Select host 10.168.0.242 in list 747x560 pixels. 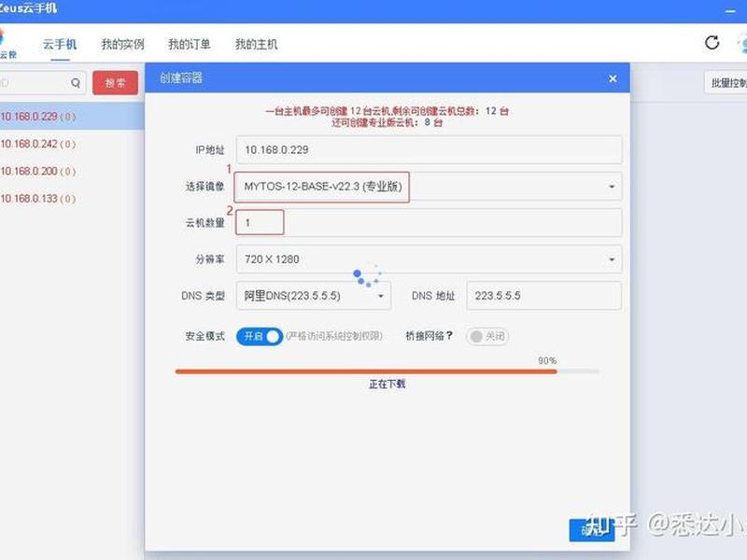tap(72, 144)
